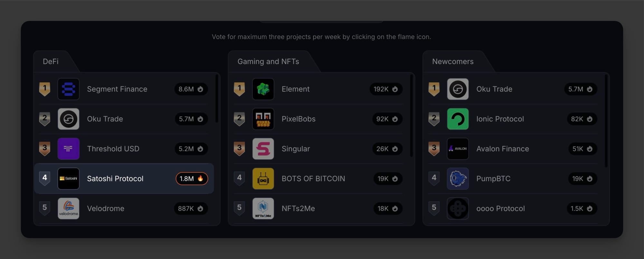Click the PumpBTC logo
Viewport: 644px width, 259px height.
click(x=458, y=178)
